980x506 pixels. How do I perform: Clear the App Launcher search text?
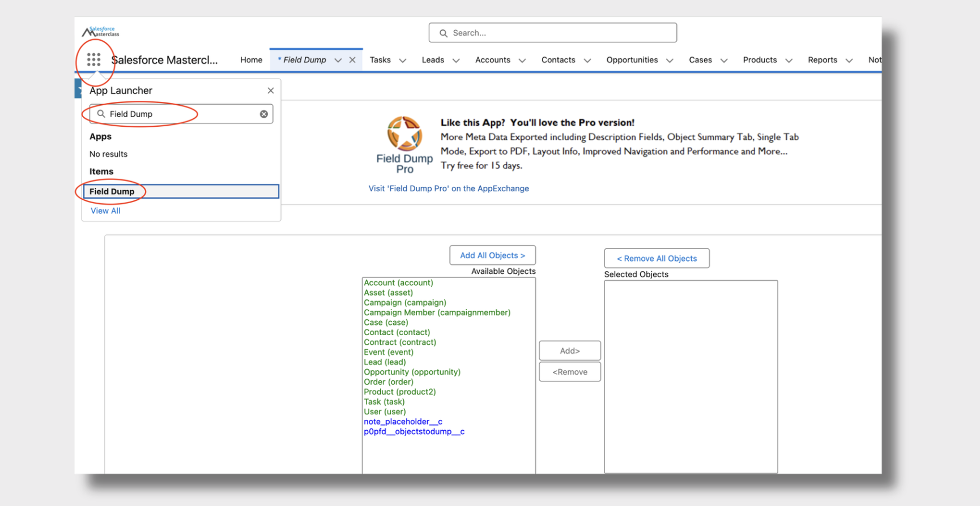click(264, 114)
